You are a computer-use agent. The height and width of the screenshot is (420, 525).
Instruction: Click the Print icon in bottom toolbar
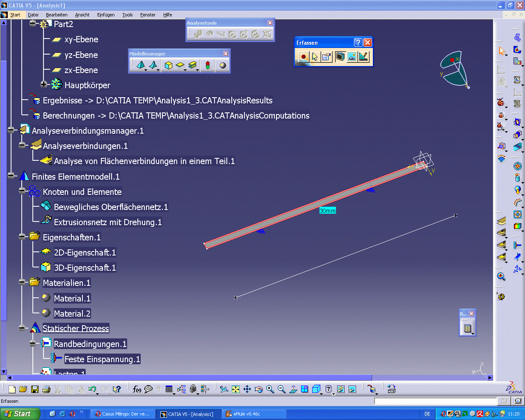(x=46, y=389)
